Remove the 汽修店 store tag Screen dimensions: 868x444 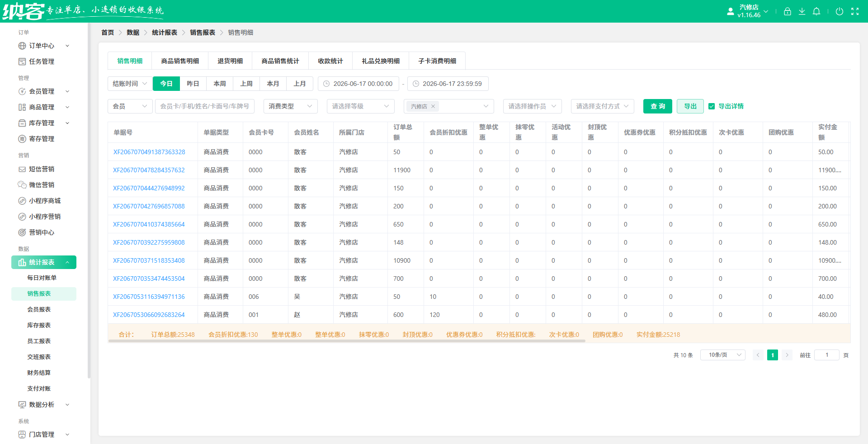click(x=433, y=106)
